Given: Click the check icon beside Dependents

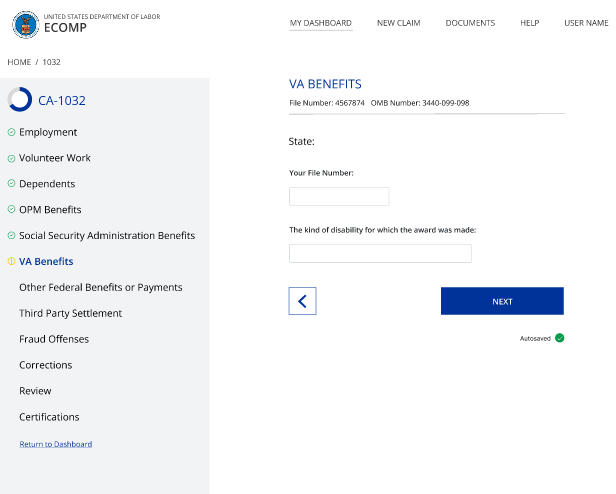Looking at the screenshot, I should [11, 184].
